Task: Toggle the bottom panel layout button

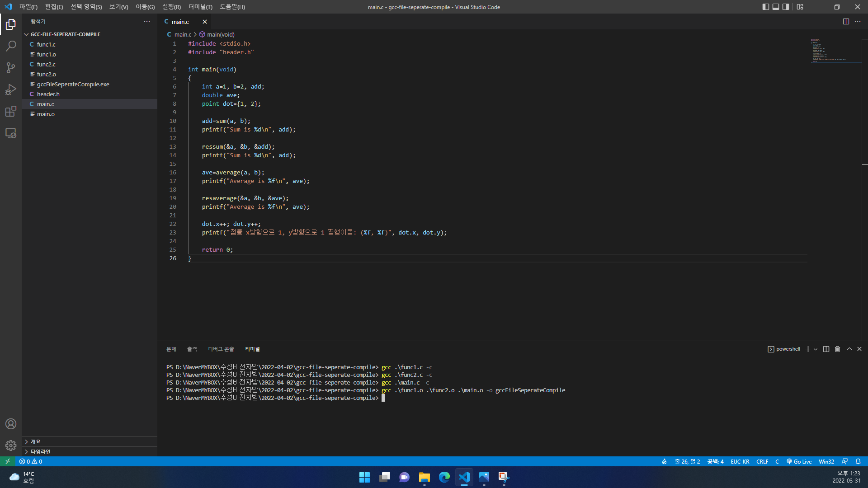Action: [776, 7]
